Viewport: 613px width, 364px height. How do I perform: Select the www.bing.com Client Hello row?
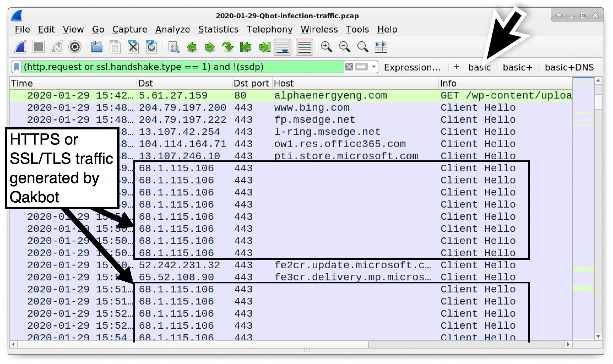291,107
